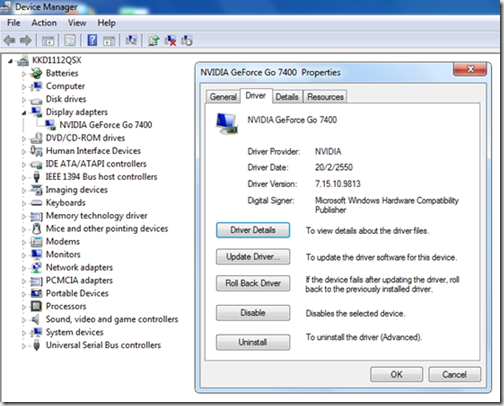
Task: Select the Monitors tree item
Action: tap(63, 254)
